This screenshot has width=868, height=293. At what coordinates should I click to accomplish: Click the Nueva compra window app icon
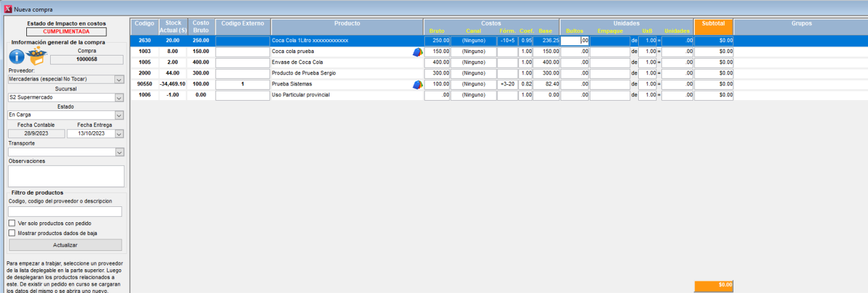click(7, 9)
